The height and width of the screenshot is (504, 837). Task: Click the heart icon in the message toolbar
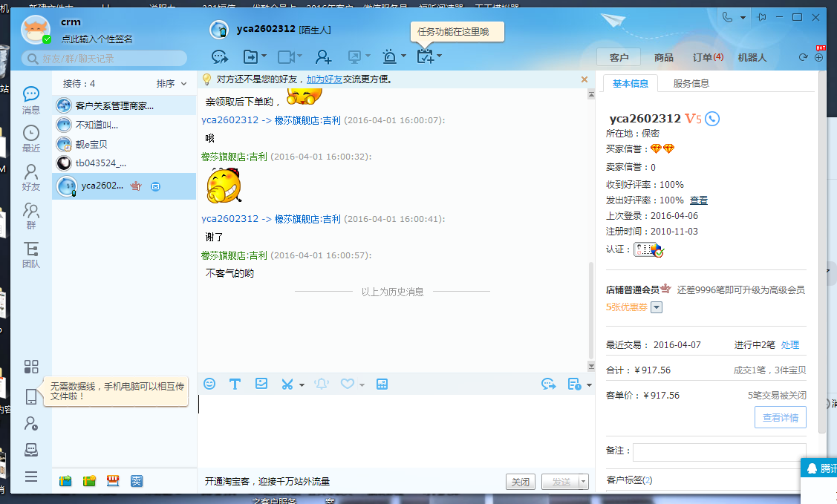[348, 384]
